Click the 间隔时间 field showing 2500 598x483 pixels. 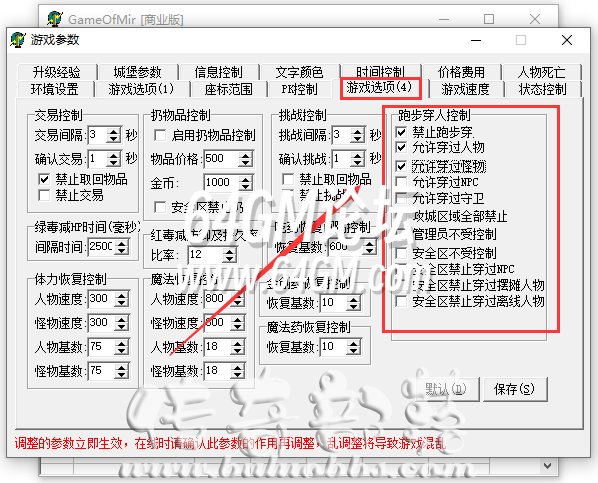point(101,246)
